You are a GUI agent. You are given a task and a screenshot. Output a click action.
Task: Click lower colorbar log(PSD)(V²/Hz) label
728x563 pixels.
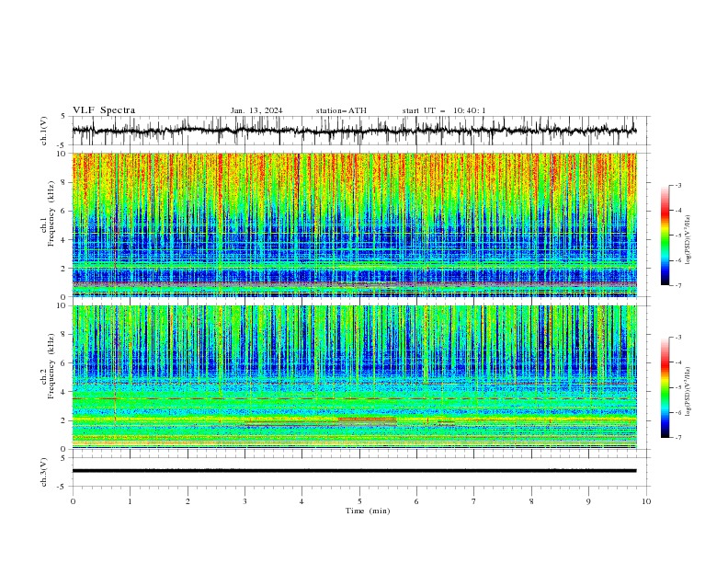688,391
